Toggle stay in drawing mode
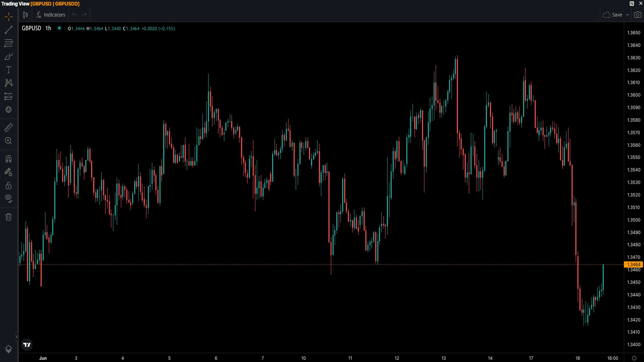644x362 pixels. click(9, 172)
